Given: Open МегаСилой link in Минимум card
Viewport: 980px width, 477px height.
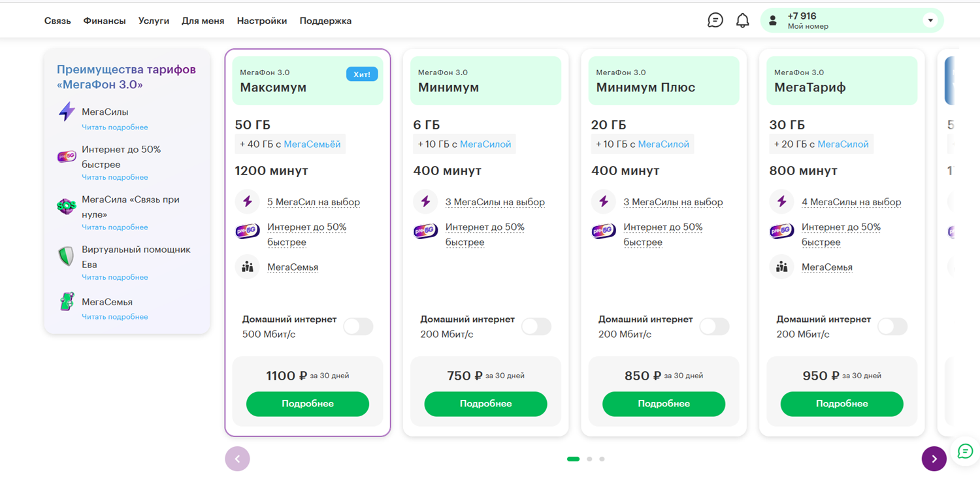Looking at the screenshot, I should [x=485, y=144].
